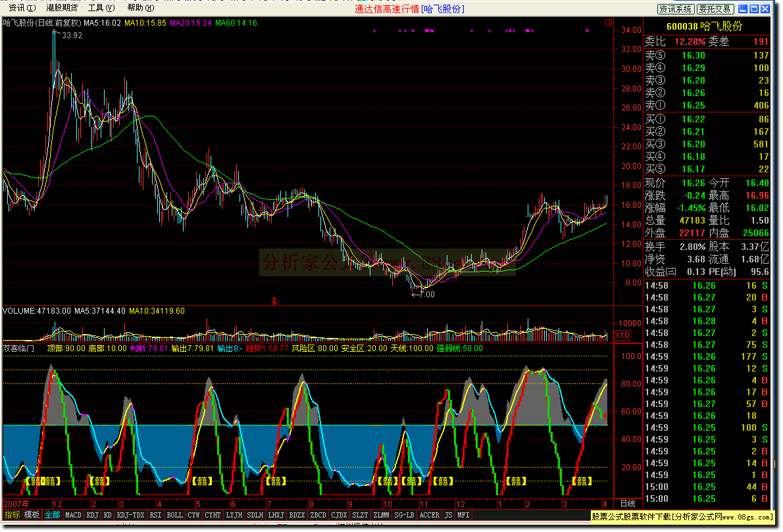Switch to the ZBCD indicator tab
Image resolution: width=783 pixels, height=532 pixels.
[x=318, y=515]
